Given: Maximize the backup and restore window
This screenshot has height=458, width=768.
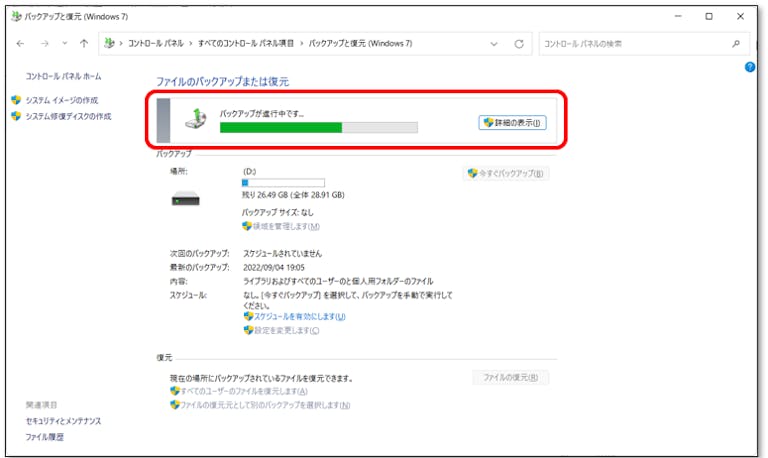Looking at the screenshot, I should pos(709,16).
